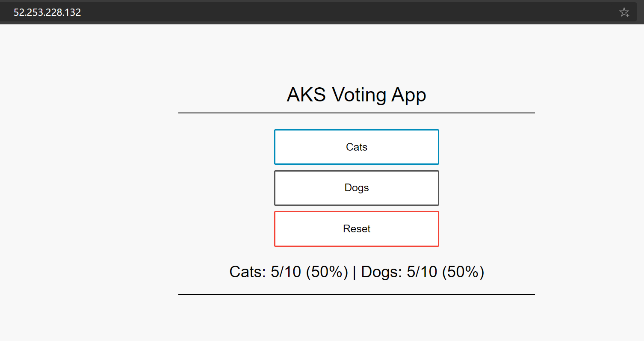The image size is (644, 341).
Task: Click the AKS Voting App heading
Action: [356, 95]
